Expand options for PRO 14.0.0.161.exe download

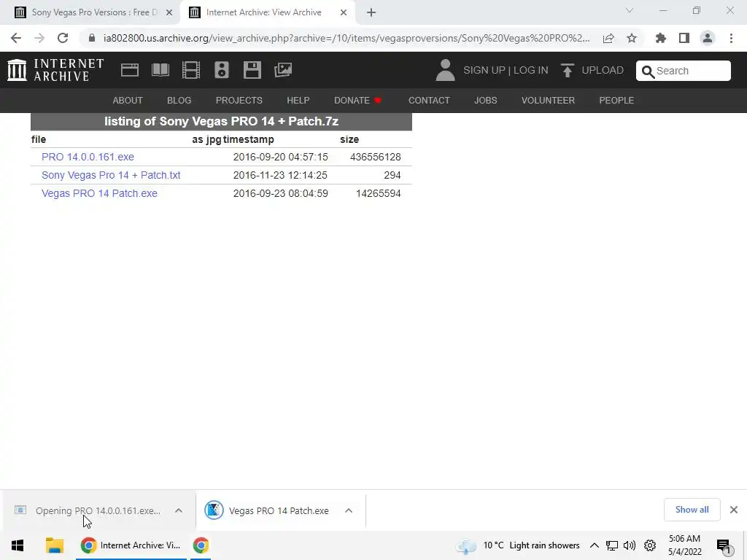pyautogui.click(x=179, y=510)
